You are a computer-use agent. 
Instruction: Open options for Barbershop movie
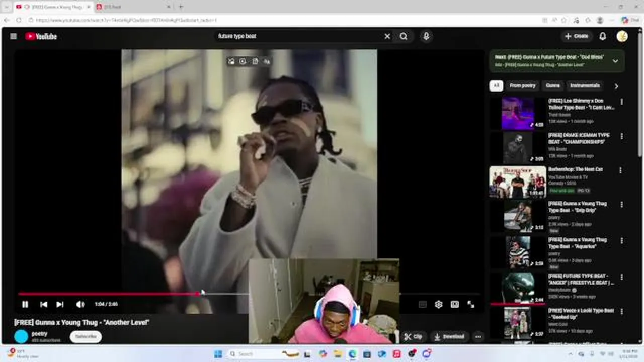pos(620,170)
